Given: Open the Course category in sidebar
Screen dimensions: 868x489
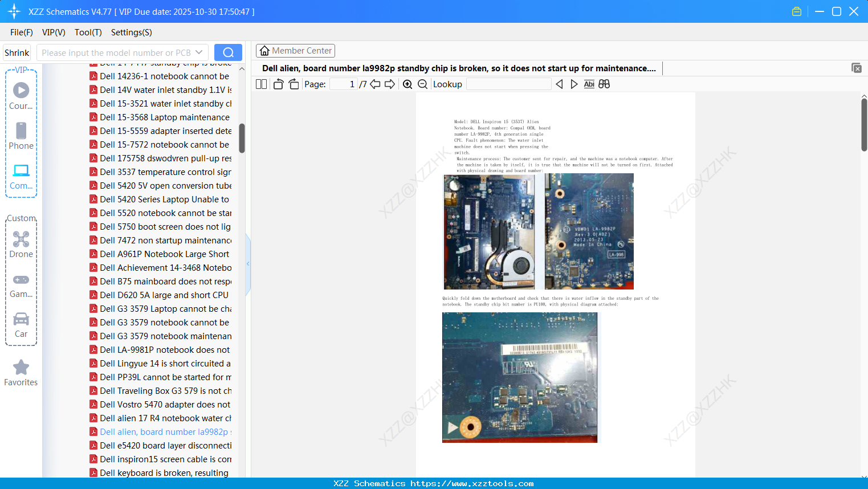Looking at the screenshot, I should coord(21,96).
